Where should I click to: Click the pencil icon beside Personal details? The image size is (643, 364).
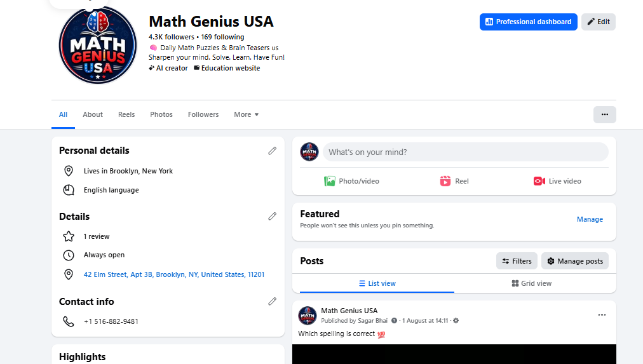[x=273, y=151]
